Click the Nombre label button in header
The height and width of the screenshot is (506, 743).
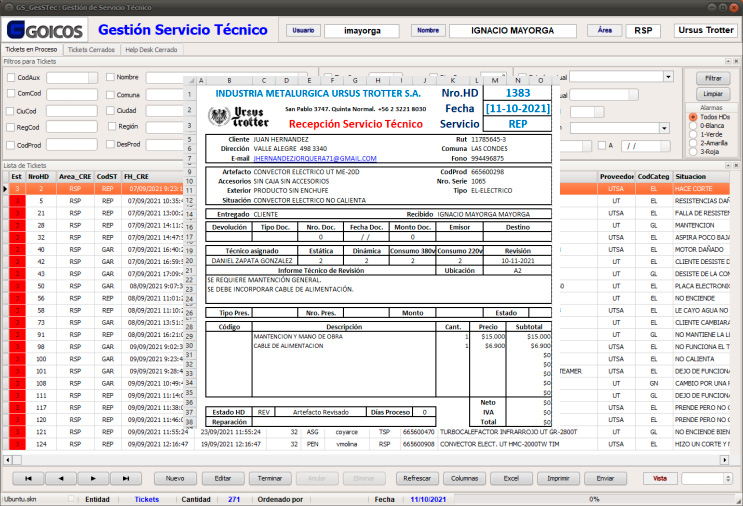[x=428, y=30]
